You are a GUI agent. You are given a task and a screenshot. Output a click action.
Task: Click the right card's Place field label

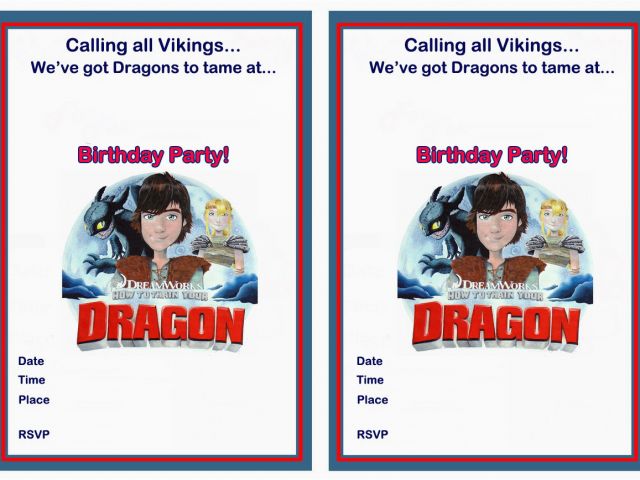click(x=372, y=400)
